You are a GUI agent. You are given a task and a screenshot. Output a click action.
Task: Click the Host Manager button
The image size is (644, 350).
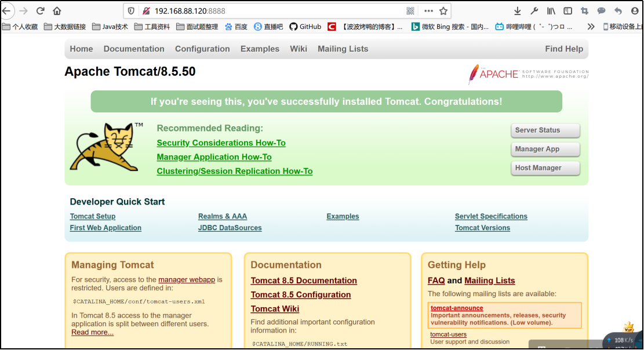pos(545,168)
